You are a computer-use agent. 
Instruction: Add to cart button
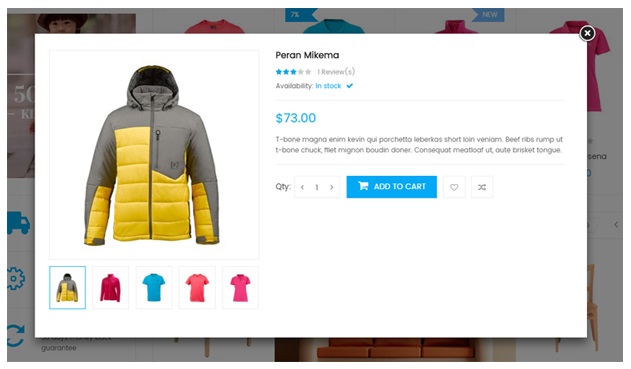(392, 187)
